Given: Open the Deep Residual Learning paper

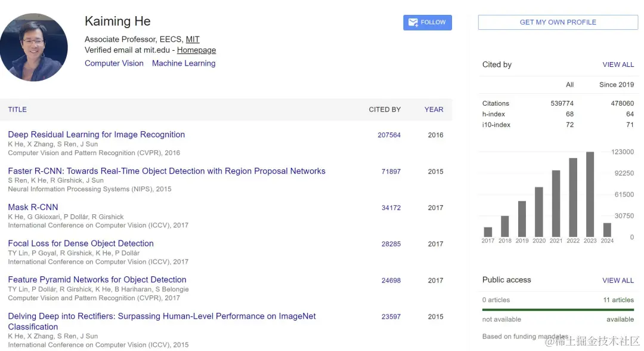Looking at the screenshot, I should tap(97, 134).
